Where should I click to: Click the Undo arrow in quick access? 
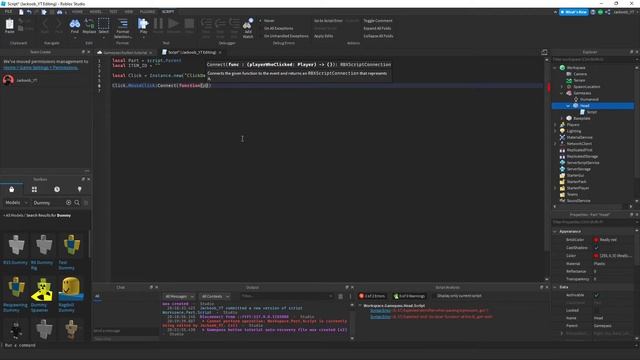point(29,12)
